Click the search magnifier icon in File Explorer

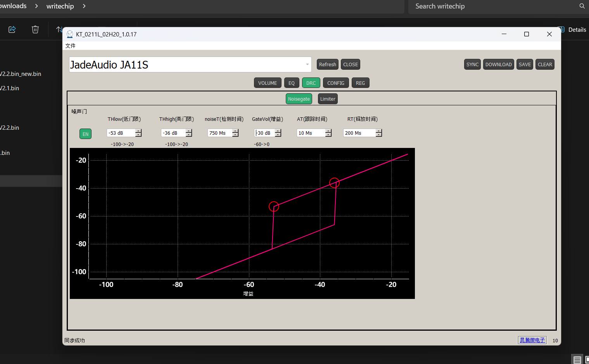(x=582, y=6)
